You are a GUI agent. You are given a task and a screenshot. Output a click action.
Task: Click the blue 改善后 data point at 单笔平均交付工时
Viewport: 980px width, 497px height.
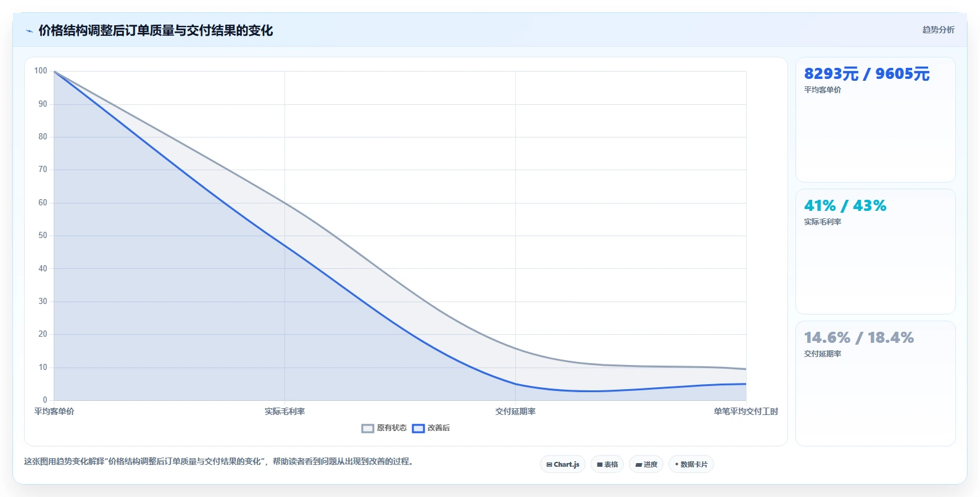coord(746,384)
